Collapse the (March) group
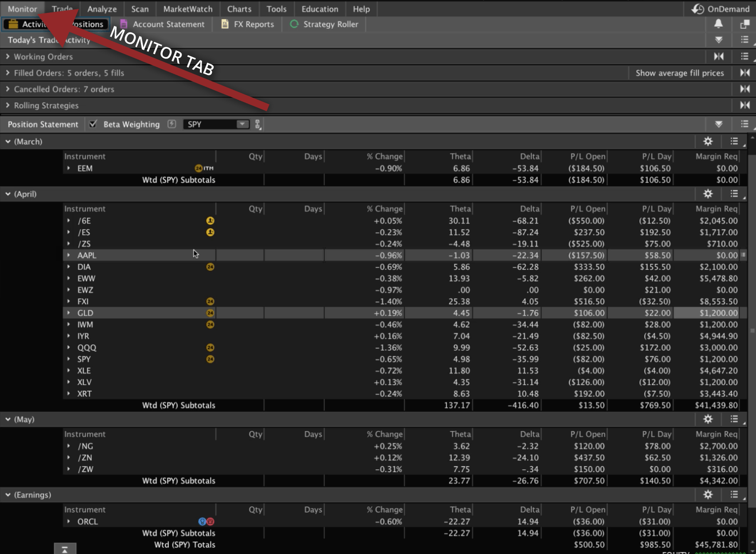This screenshot has width=756, height=554. click(8, 141)
